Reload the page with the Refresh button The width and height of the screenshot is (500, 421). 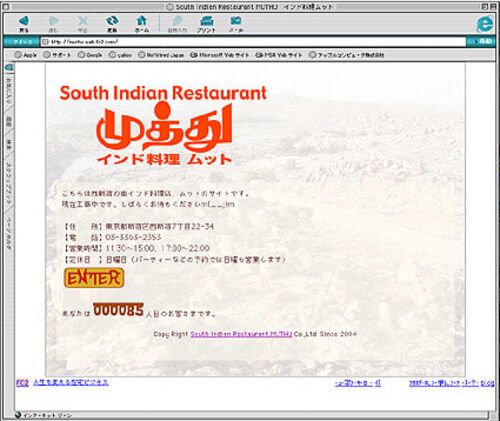click(x=112, y=24)
